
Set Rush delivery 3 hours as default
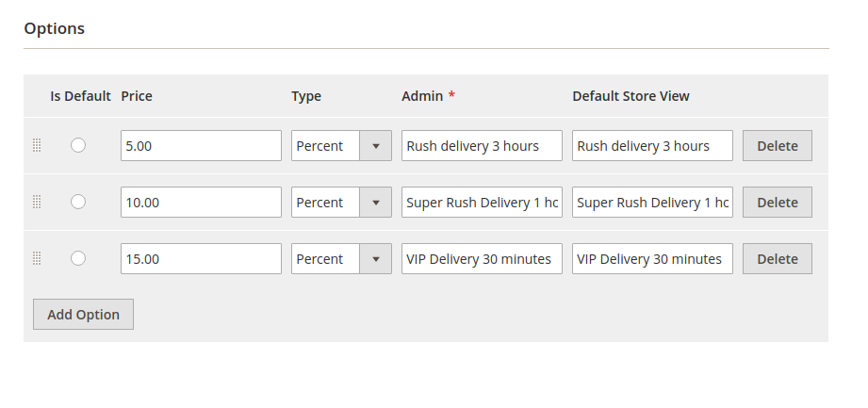pyautogui.click(x=78, y=145)
